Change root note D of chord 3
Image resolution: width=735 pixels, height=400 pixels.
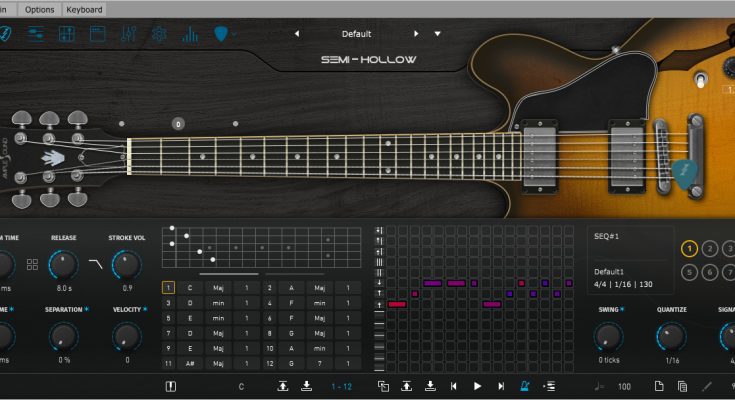pos(188,303)
